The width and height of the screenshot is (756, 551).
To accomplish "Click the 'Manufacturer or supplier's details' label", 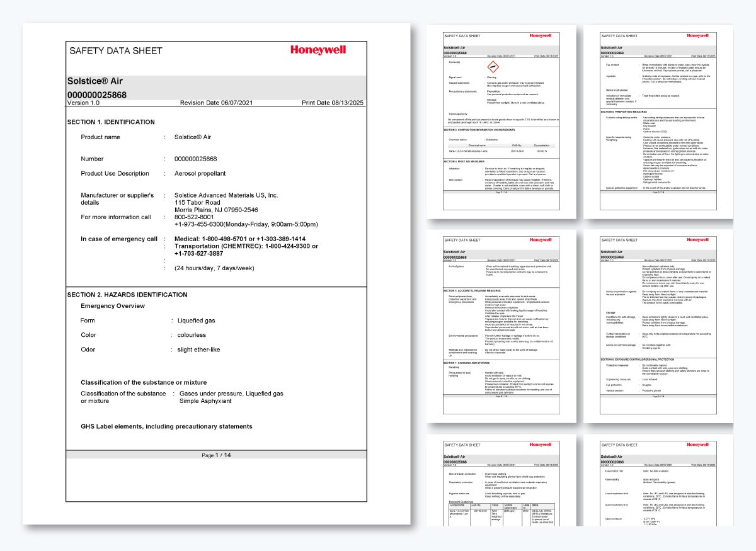I will click(x=117, y=199).
